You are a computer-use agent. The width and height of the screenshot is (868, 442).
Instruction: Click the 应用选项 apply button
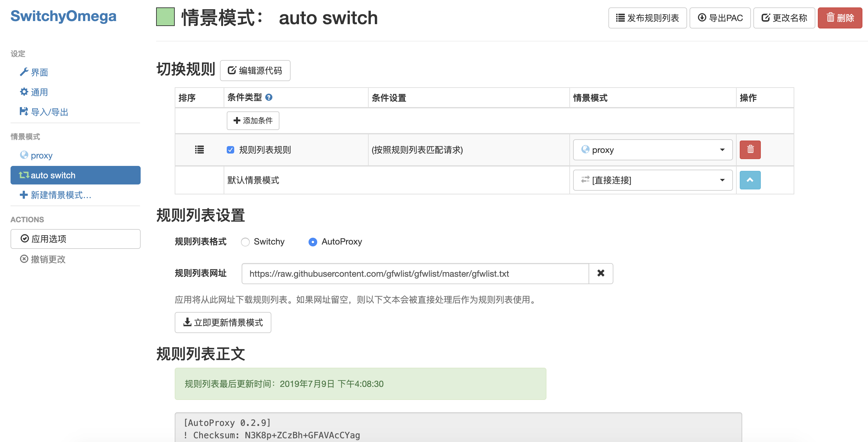point(75,239)
